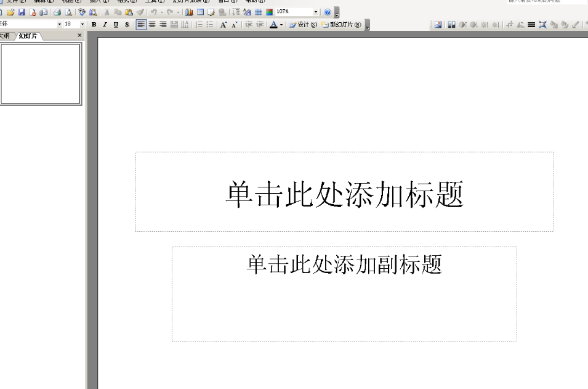Select the Format Painter brush

[140, 12]
